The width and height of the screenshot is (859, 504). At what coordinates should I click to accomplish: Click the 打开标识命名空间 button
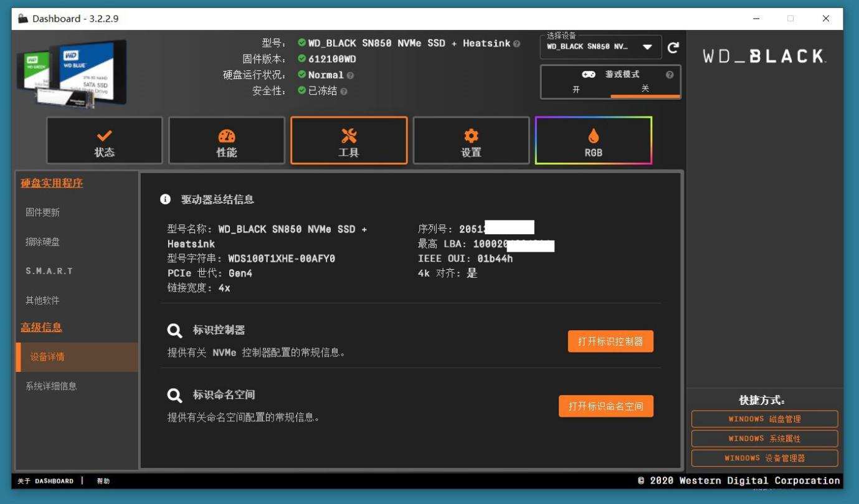tap(606, 406)
